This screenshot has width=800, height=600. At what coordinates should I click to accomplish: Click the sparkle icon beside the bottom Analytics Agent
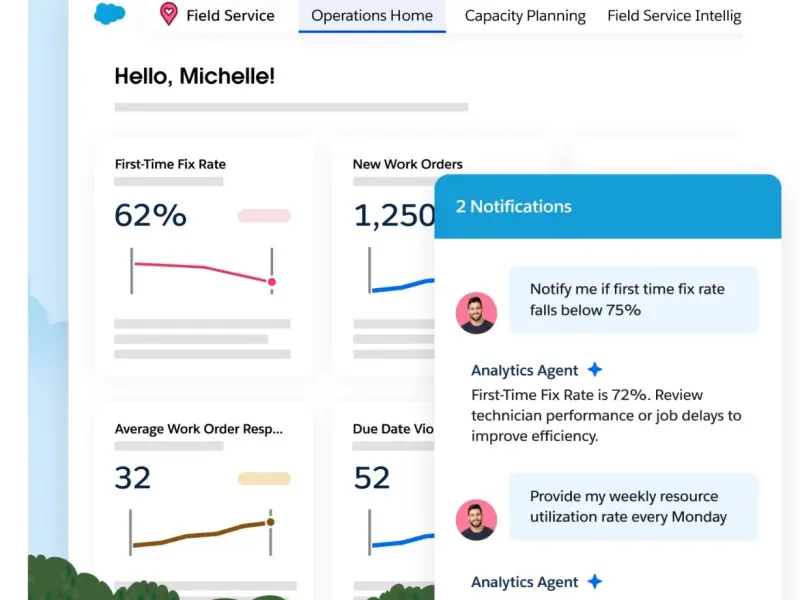coord(595,582)
